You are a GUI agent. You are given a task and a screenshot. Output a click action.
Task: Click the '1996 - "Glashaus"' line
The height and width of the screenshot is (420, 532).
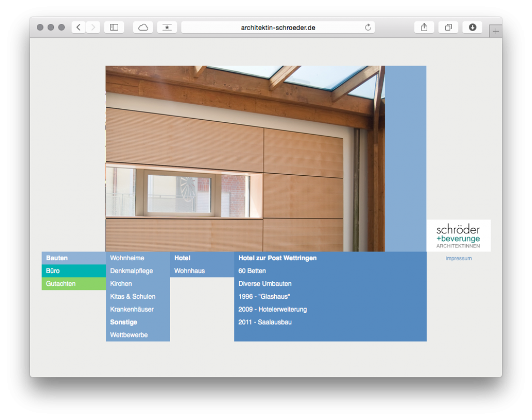[264, 297]
